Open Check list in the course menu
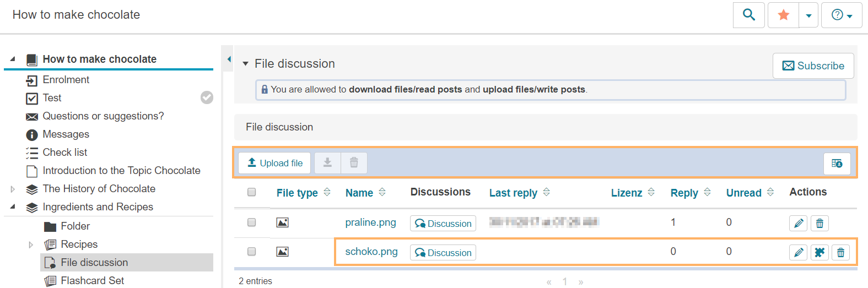 click(65, 153)
